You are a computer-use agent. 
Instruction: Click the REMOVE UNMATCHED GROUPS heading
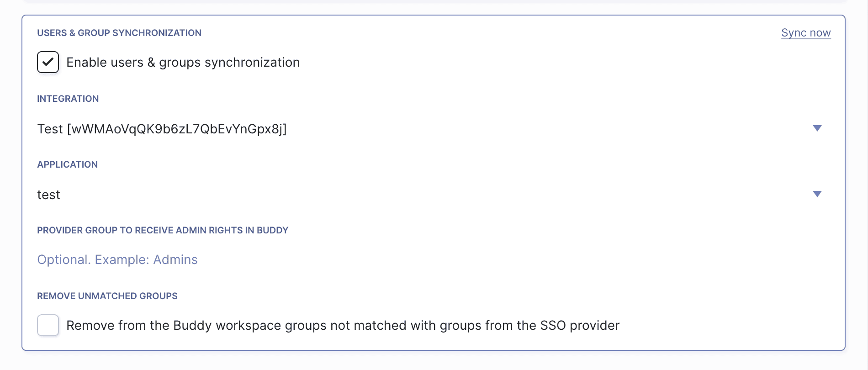coord(107,296)
